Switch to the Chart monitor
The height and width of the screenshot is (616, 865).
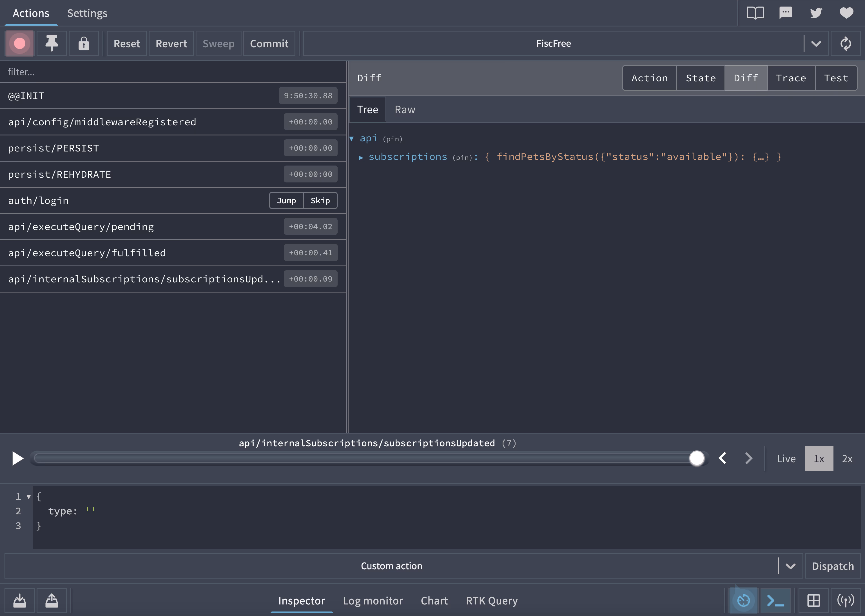[x=434, y=601]
